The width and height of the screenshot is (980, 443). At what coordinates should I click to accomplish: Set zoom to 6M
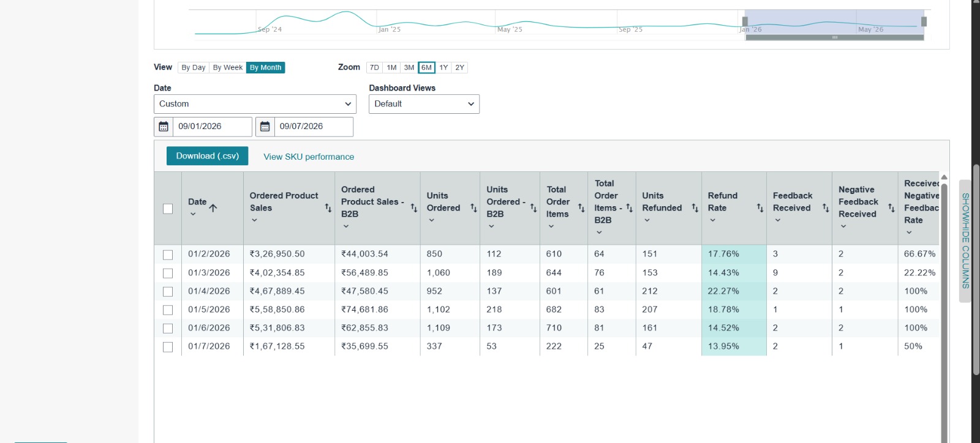(426, 68)
